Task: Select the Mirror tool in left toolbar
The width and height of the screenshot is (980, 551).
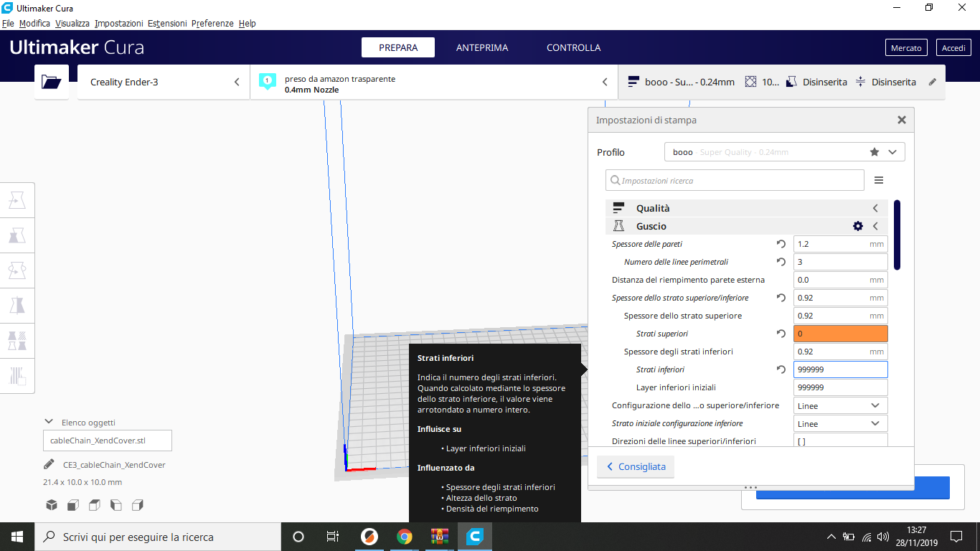Action: click(17, 306)
